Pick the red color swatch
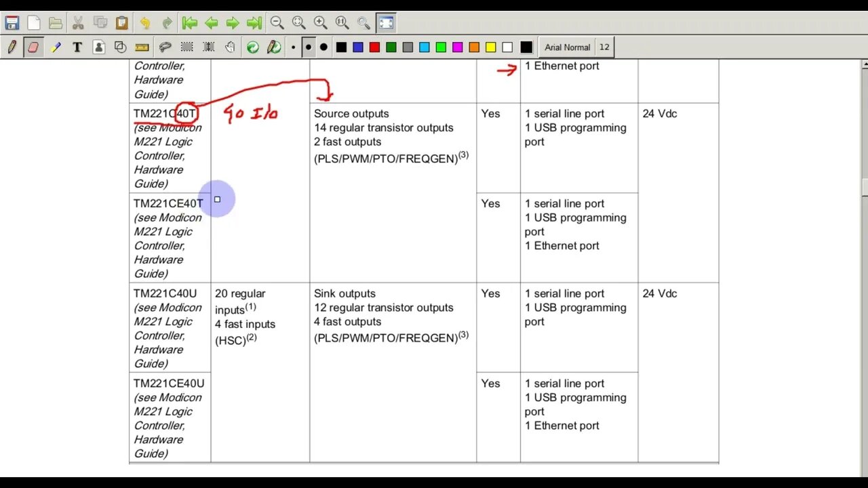Screen dimensions: 868x488 tap(374, 47)
